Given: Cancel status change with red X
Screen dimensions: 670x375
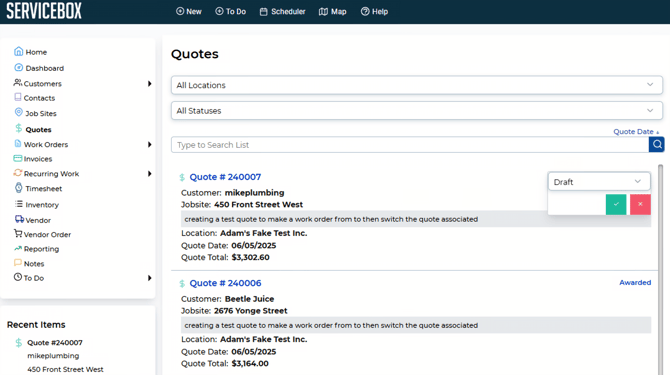Looking at the screenshot, I should coord(640,204).
